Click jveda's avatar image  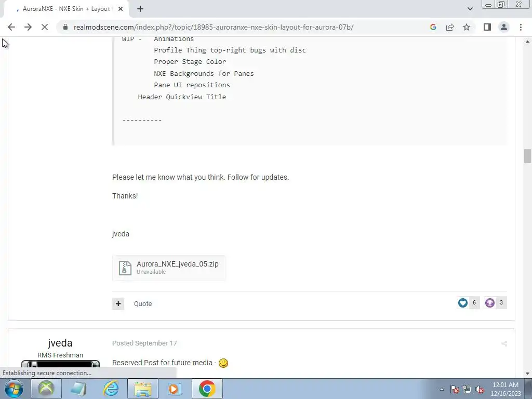coord(60,364)
